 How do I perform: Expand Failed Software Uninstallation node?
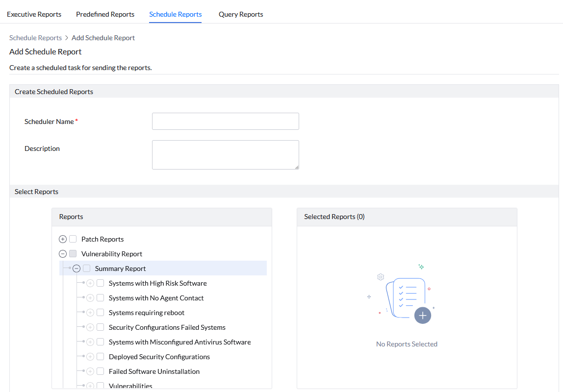click(90, 371)
